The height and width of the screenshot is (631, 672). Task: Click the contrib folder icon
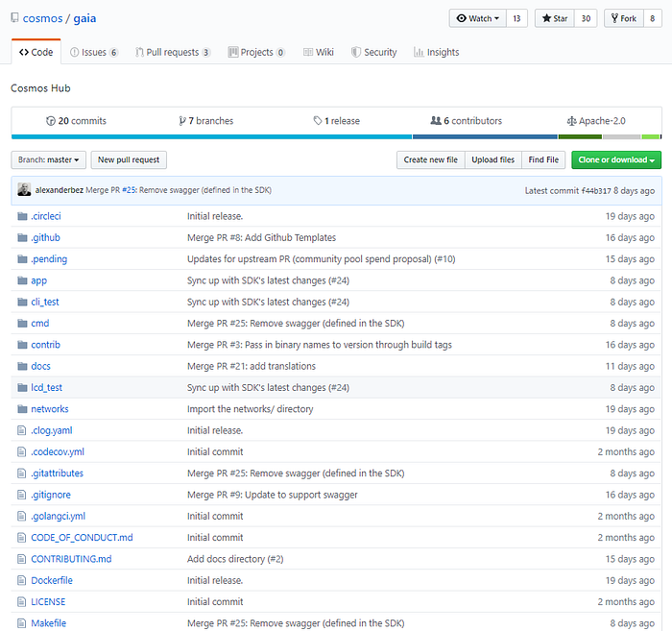pyautogui.click(x=22, y=345)
